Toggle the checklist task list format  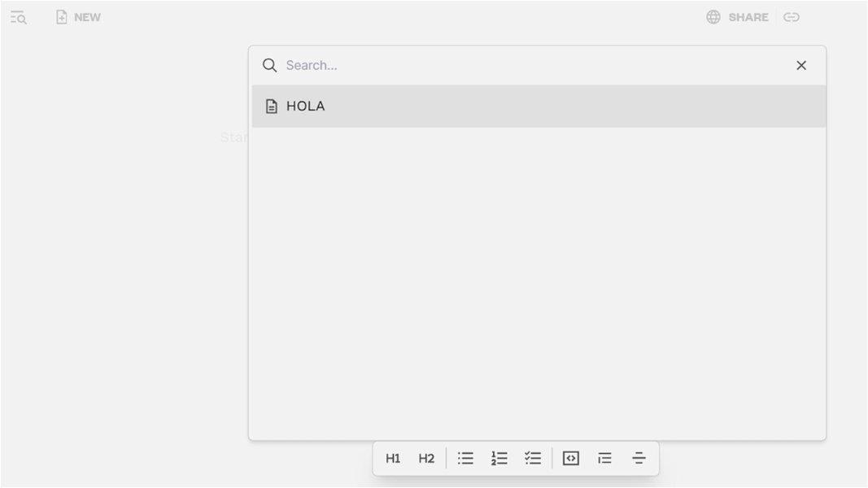tap(533, 458)
